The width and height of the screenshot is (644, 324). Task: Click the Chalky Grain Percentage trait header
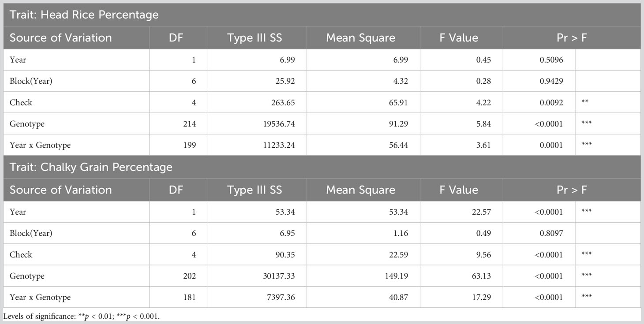click(91, 167)
